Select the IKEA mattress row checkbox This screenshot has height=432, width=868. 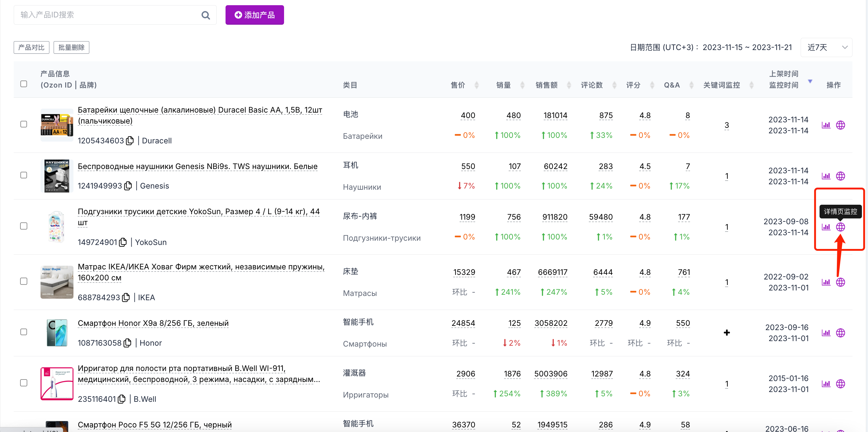pyautogui.click(x=23, y=281)
